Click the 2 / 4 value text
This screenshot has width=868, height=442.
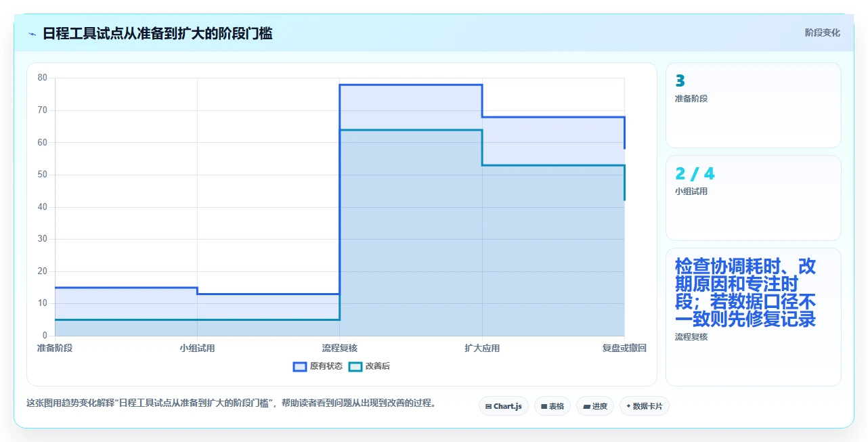(695, 174)
